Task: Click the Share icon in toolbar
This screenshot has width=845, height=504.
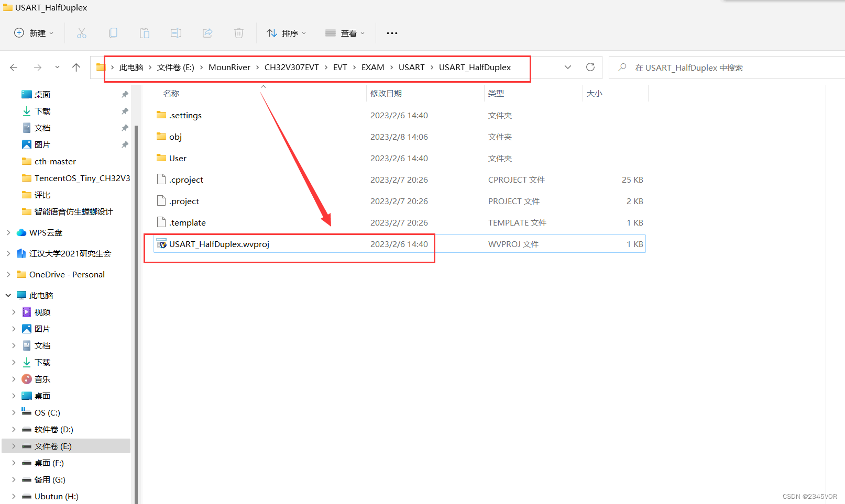Action: tap(207, 33)
